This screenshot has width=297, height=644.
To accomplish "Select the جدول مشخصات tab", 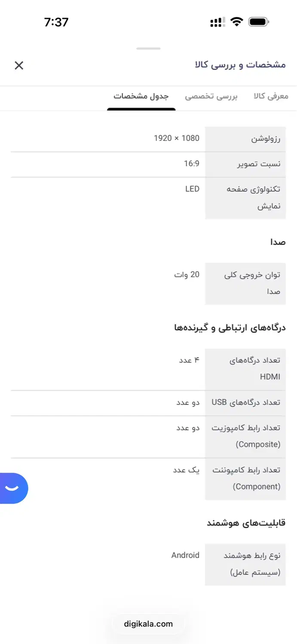I will [x=141, y=97].
